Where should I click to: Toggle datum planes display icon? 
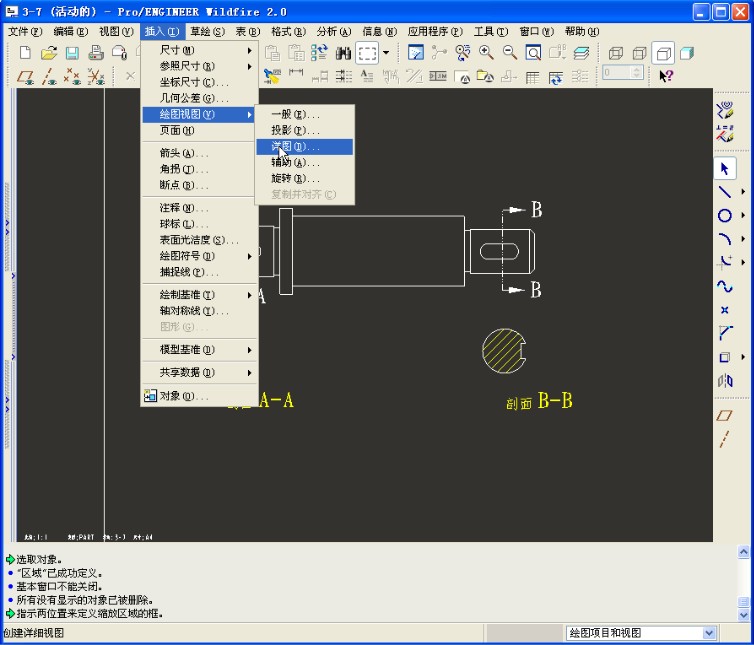pyautogui.click(x=25, y=76)
